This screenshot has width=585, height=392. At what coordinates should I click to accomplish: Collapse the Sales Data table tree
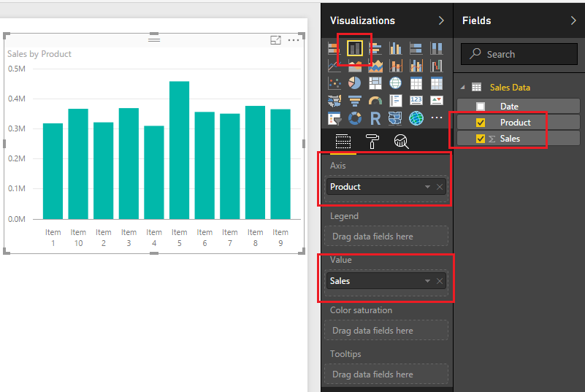pos(462,88)
